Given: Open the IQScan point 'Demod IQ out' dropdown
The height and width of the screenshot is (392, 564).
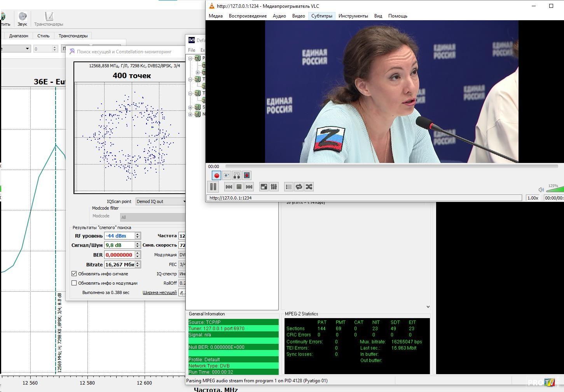Looking at the screenshot, I should click(161, 201).
